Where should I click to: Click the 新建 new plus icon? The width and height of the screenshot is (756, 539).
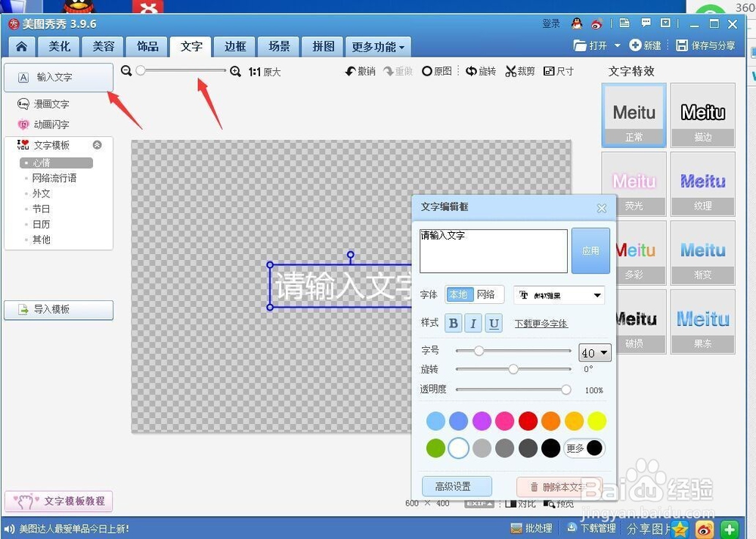click(636, 45)
